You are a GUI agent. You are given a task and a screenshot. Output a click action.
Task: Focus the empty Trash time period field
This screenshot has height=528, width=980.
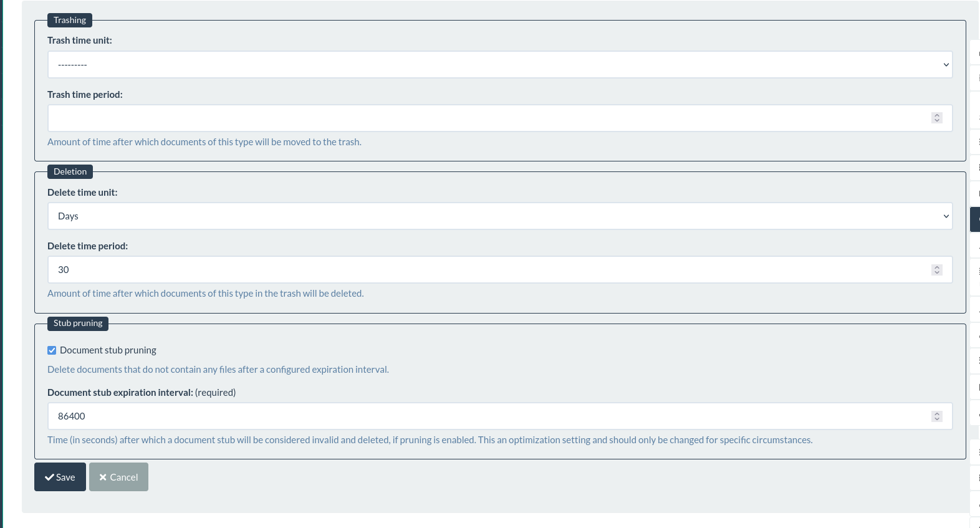pyautogui.click(x=500, y=118)
